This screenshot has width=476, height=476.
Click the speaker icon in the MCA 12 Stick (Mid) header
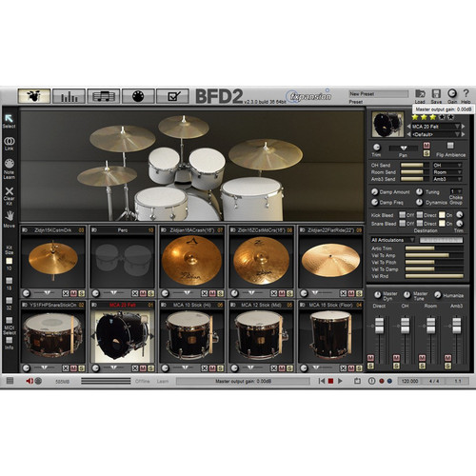pyautogui.click(x=233, y=305)
